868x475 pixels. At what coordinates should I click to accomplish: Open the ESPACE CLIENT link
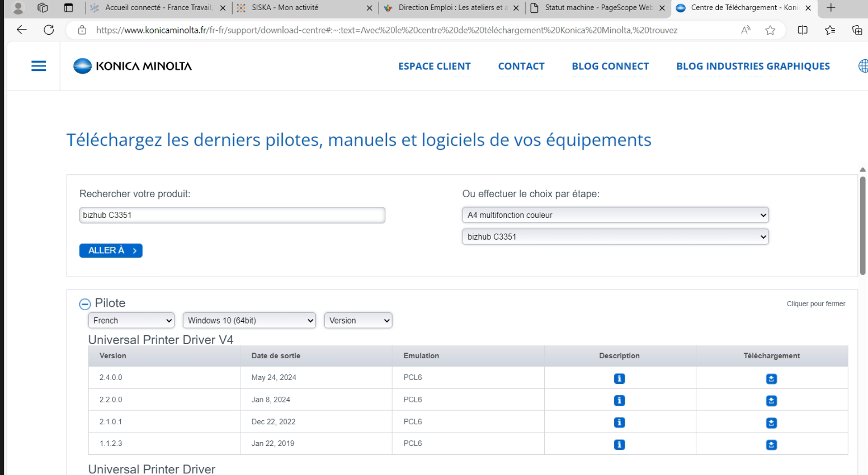[435, 66]
